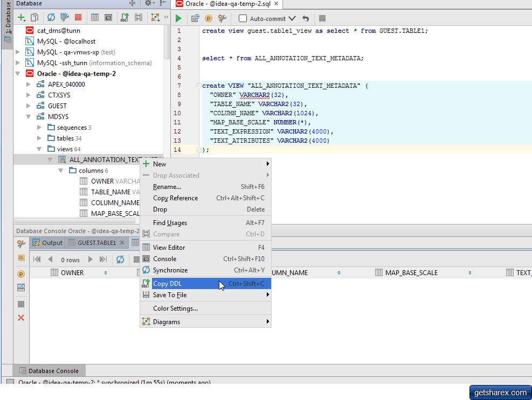Collapse the MDSYS schema
The image size is (532, 400).
[x=29, y=117]
